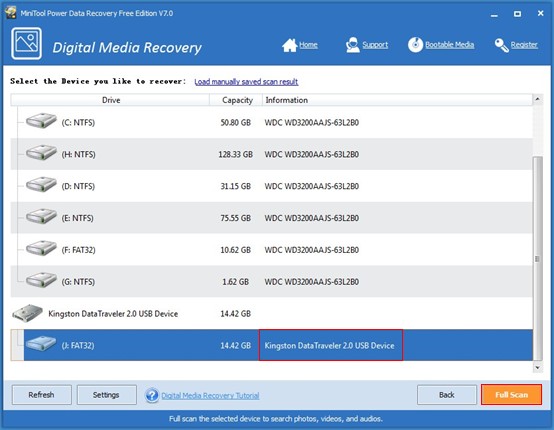The height and width of the screenshot is (430, 554).
Task: Click WDC WD3200AAJS info in C: row
Action: pyautogui.click(x=312, y=123)
